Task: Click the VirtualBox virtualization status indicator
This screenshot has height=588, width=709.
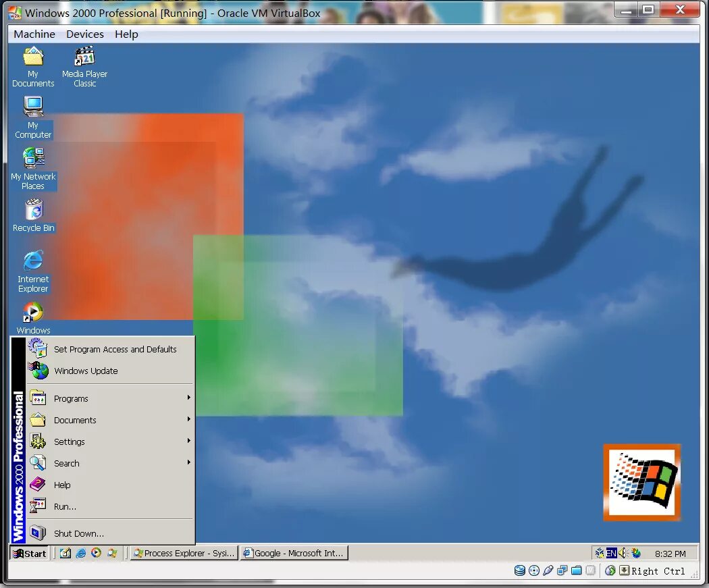Action: pyautogui.click(x=591, y=570)
